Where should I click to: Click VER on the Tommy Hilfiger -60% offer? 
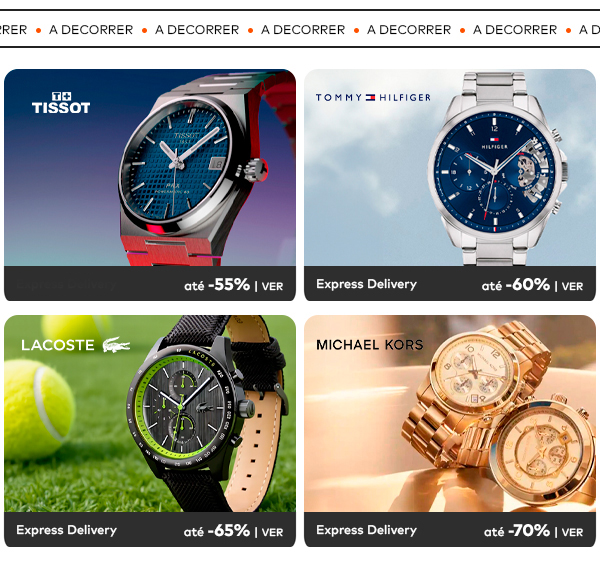click(x=572, y=286)
